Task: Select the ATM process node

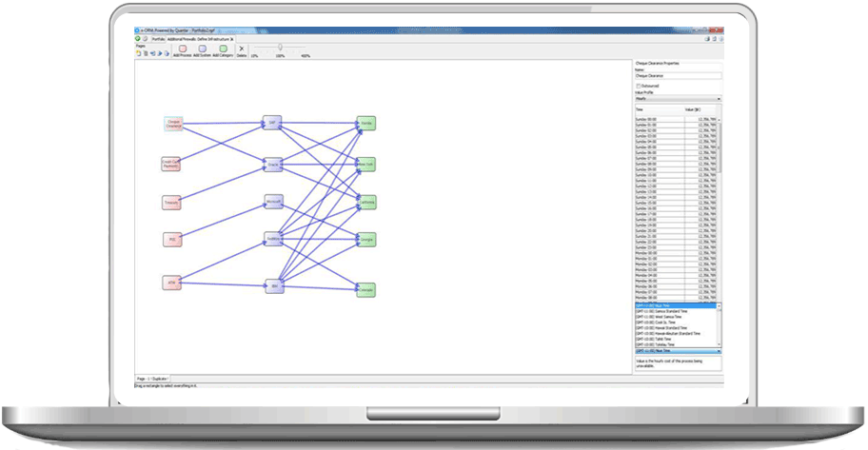Action: click(171, 283)
